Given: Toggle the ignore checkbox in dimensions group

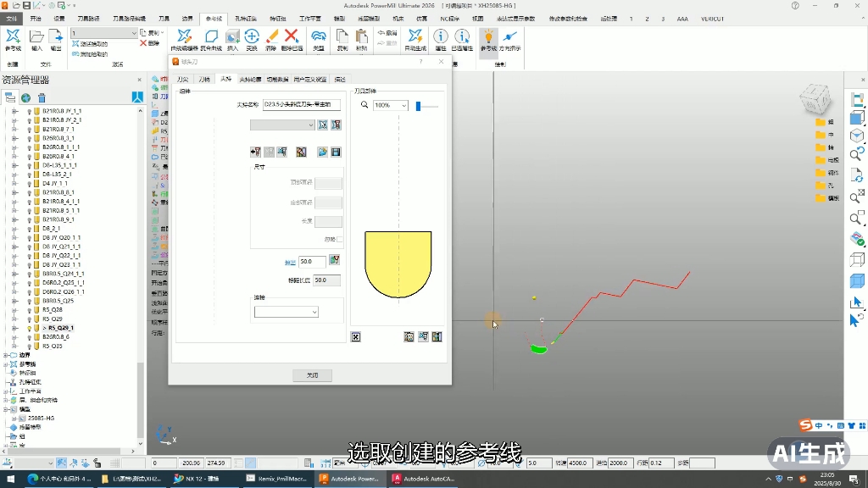Looking at the screenshot, I should pos(340,239).
